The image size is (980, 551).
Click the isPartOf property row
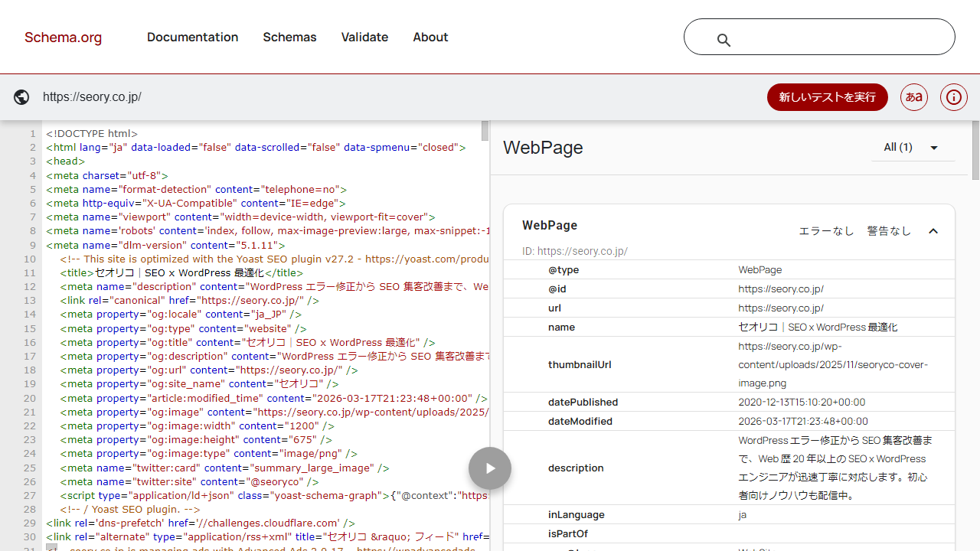click(567, 533)
